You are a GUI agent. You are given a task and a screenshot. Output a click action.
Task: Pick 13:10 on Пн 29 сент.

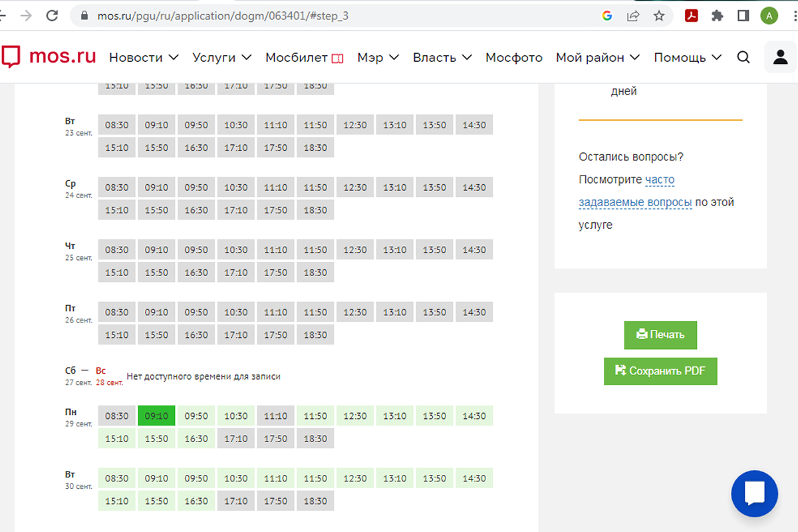point(395,416)
